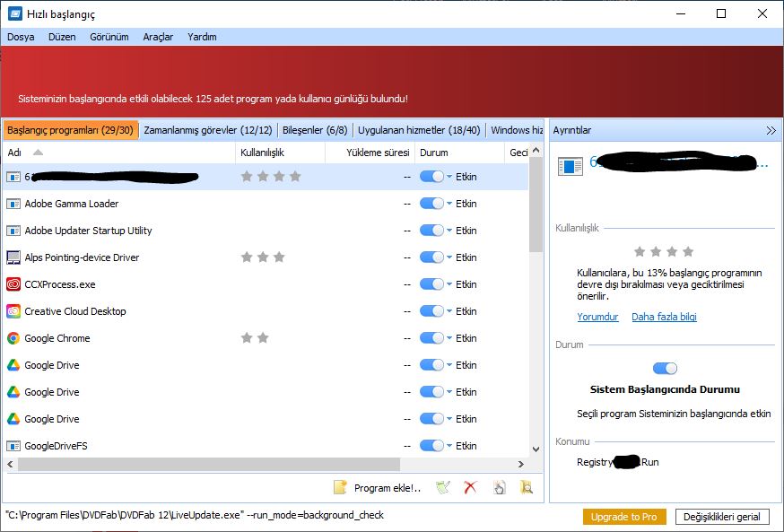Click the star rating in Alps Pointing-device row

pos(263,257)
